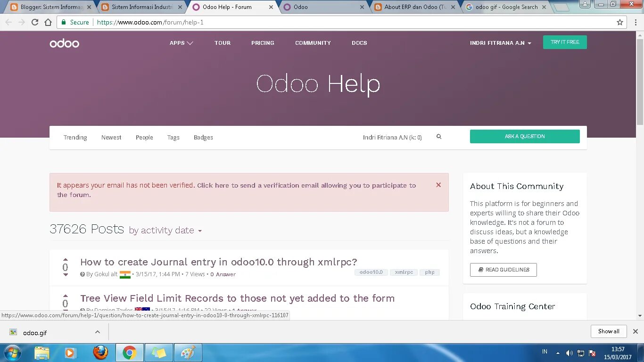Viewport: 644px width, 362px height.
Task: Click the Odoo logo in header
Action: (64, 43)
